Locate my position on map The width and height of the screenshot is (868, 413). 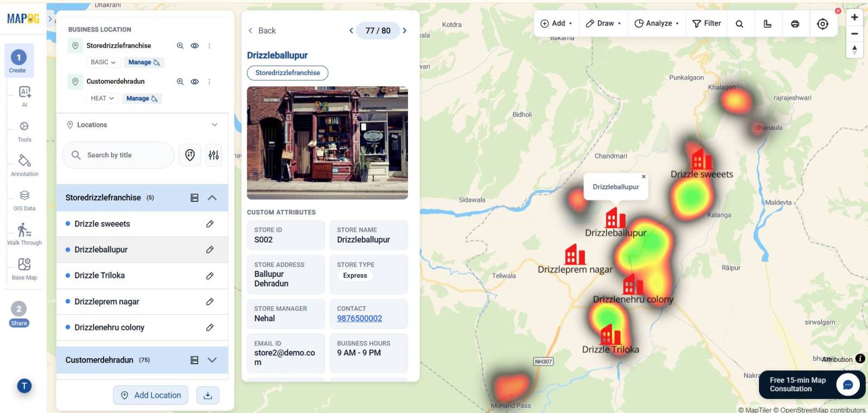(x=823, y=24)
